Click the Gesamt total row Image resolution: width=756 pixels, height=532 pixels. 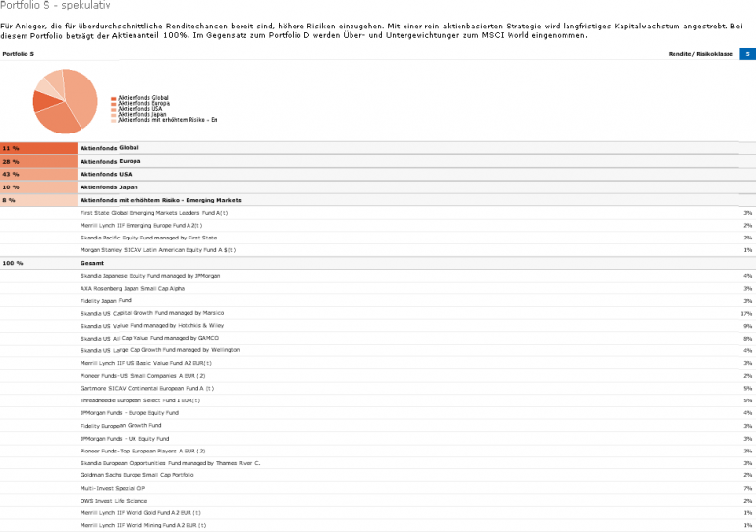tap(378, 264)
